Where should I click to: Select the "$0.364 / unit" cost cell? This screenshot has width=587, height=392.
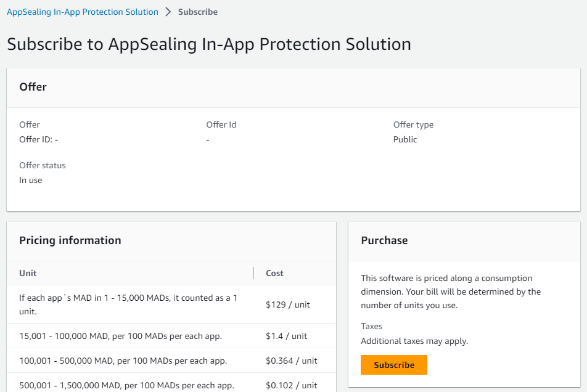(x=291, y=361)
